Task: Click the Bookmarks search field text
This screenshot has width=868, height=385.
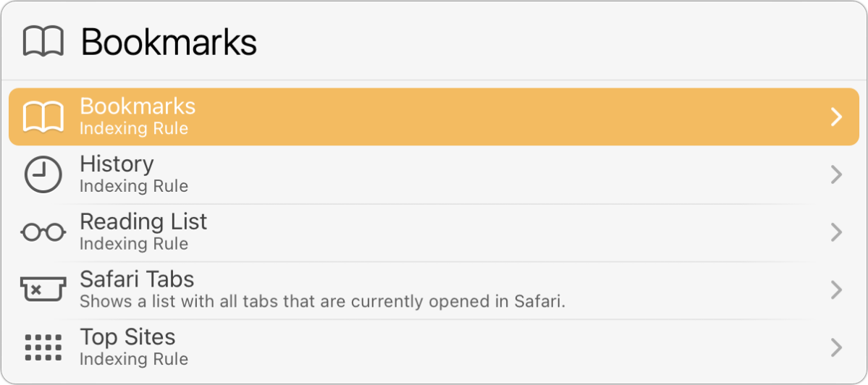Action: tap(169, 43)
